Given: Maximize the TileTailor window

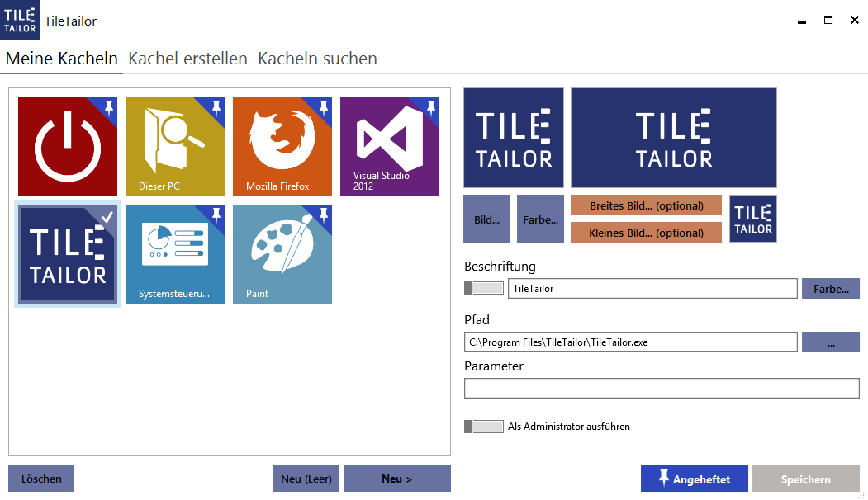Looking at the screenshot, I should click(828, 21).
